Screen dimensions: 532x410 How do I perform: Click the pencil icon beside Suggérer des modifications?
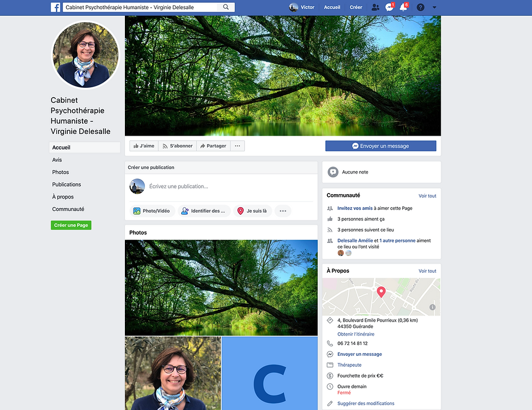pos(330,403)
